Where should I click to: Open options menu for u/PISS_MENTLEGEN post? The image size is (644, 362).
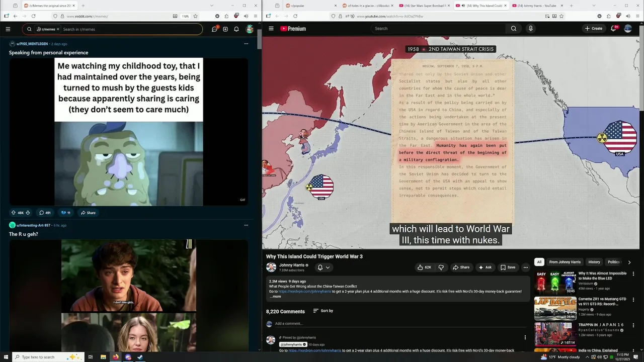click(246, 44)
